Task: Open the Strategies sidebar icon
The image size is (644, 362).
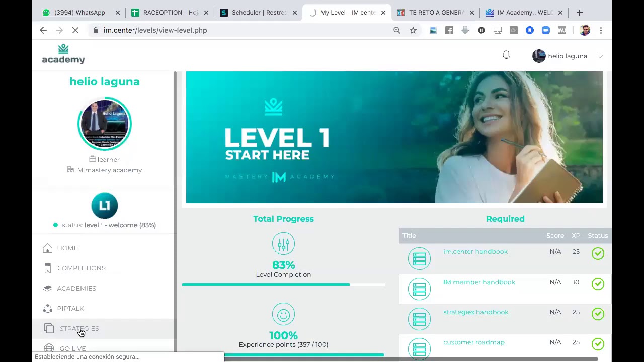Action: [x=49, y=328]
